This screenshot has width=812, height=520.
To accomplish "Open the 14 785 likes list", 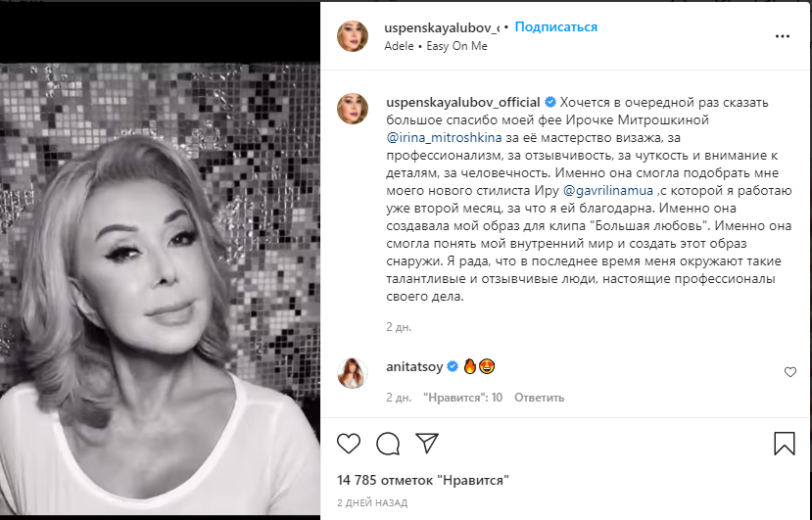I will 423,480.
